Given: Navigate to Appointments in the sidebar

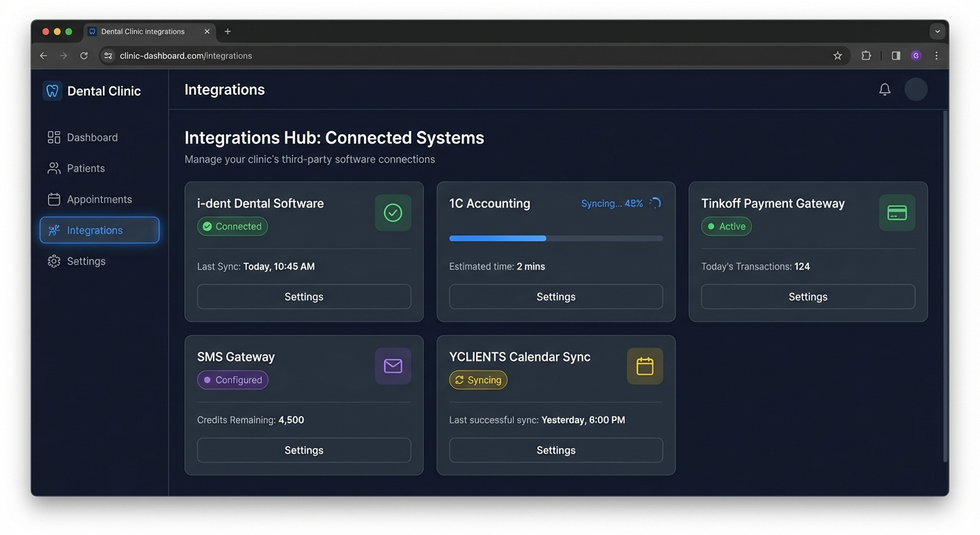Looking at the screenshot, I should pos(99,199).
